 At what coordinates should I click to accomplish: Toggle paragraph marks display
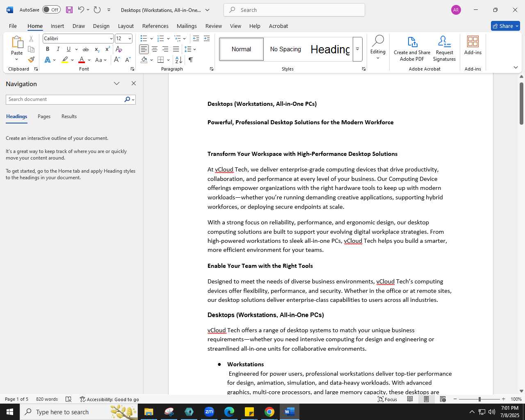(x=191, y=60)
